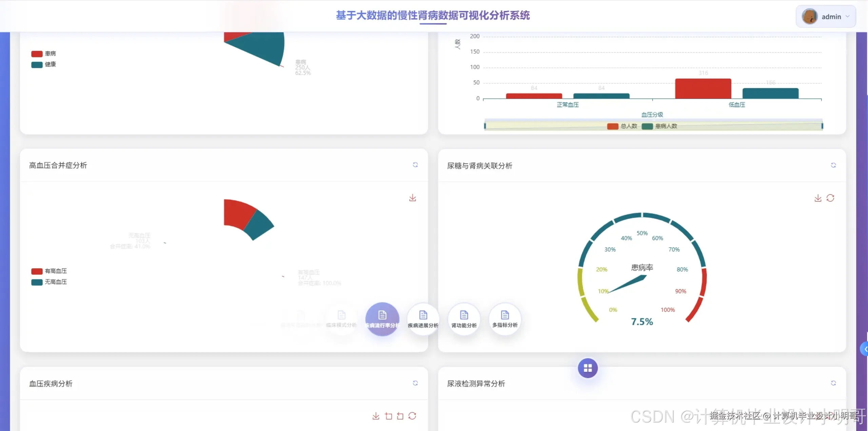868x431 pixels.
Task: Click area zoom icon in 血压疾病分析
Action: coord(389,416)
